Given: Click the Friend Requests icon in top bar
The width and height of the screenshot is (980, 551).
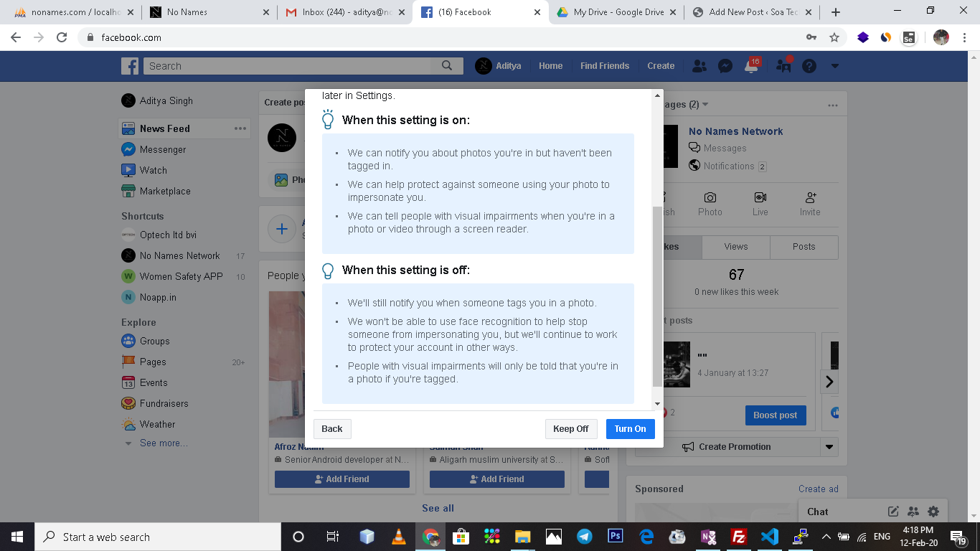Looking at the screenshot, I should point(699,65).
